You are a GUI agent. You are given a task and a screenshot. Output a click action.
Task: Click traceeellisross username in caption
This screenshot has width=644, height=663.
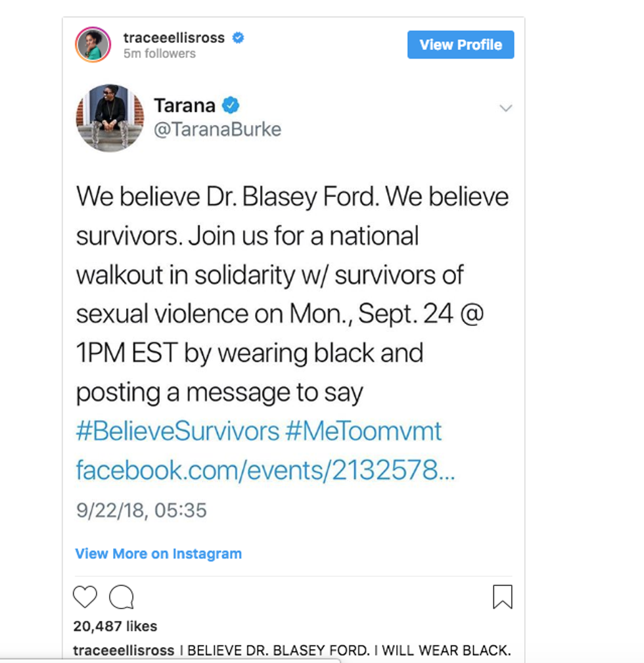(x=124, y=651)
